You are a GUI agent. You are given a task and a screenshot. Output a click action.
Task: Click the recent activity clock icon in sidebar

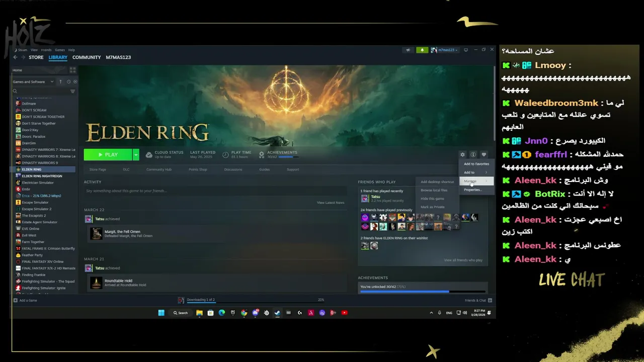point(68,81)
